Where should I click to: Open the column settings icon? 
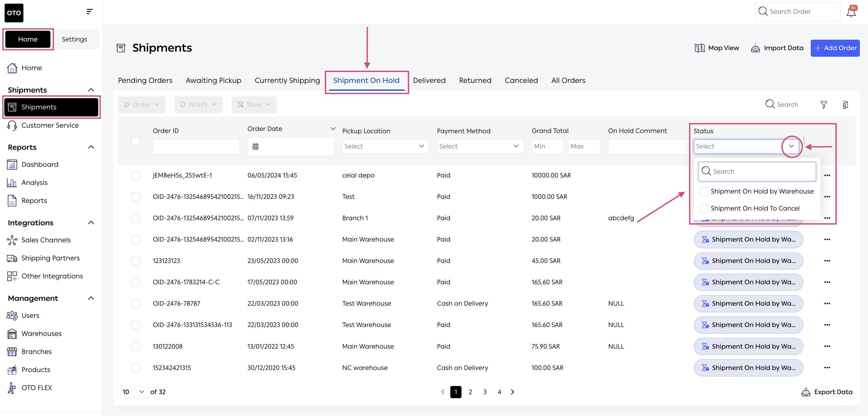click(x=845, y=105)
